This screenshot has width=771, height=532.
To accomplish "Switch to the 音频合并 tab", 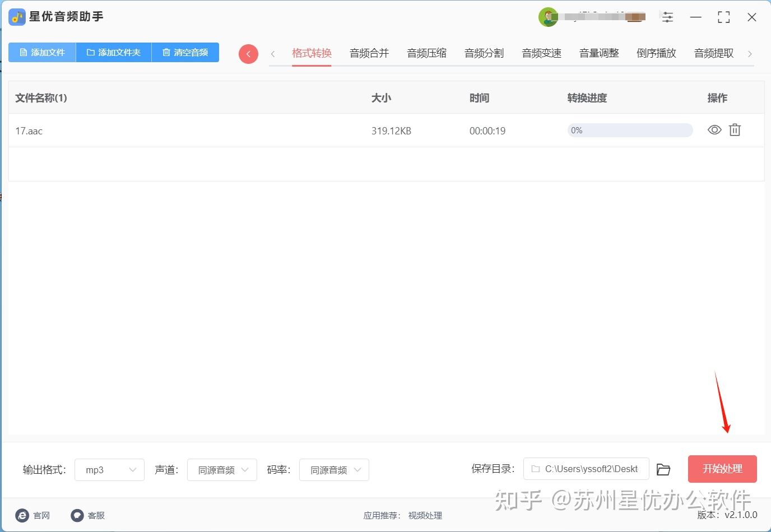I will click(369, 53).
